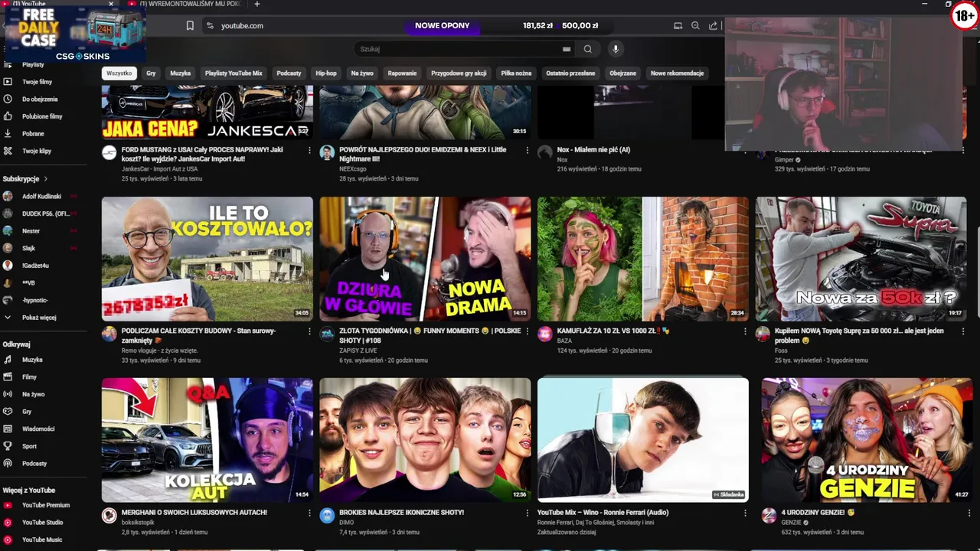Viewport: 980px width, 551px height.
Task: Select the Piłka nożna chip
Action: 516,73
